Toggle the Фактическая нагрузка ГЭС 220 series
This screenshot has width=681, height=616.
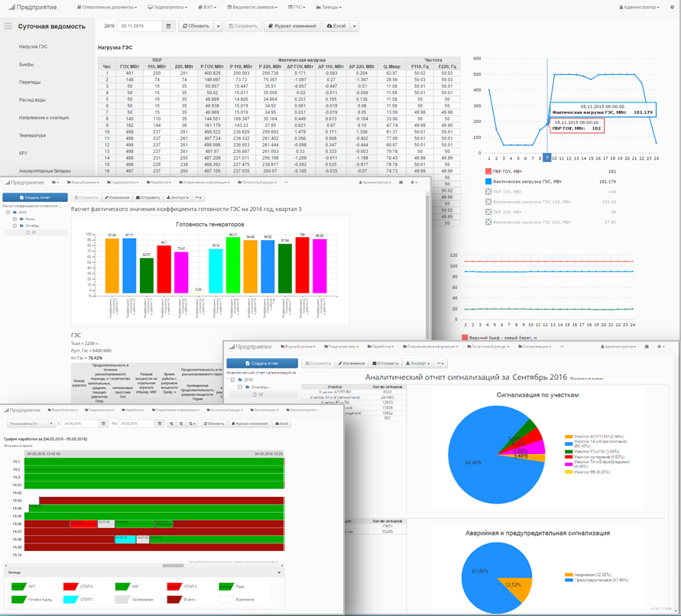point(488,222)
